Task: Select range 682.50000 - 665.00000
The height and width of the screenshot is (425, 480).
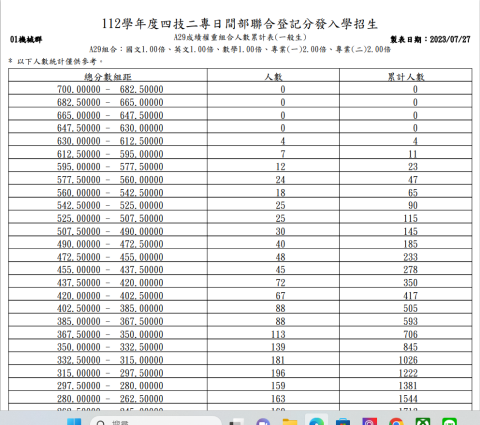Action: [110, 102]
